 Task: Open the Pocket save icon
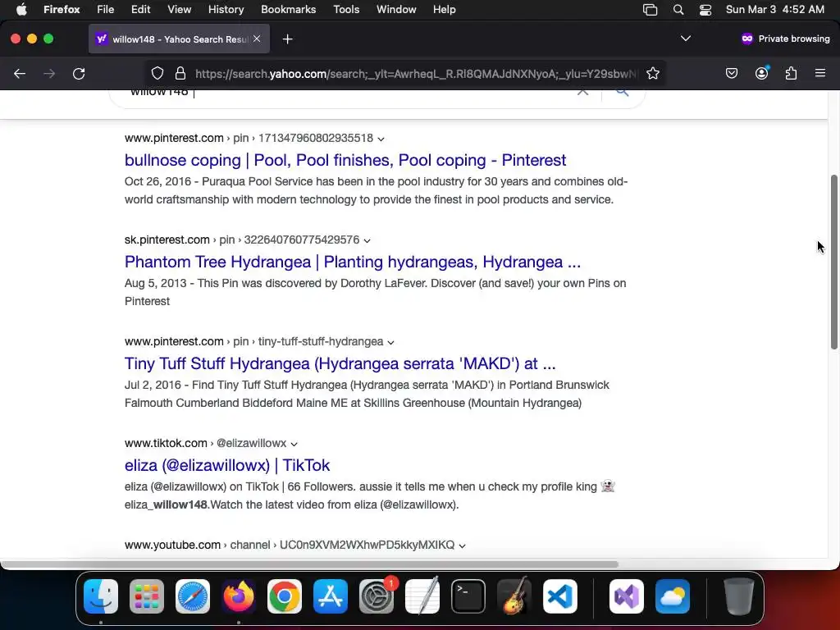[731, 73]
